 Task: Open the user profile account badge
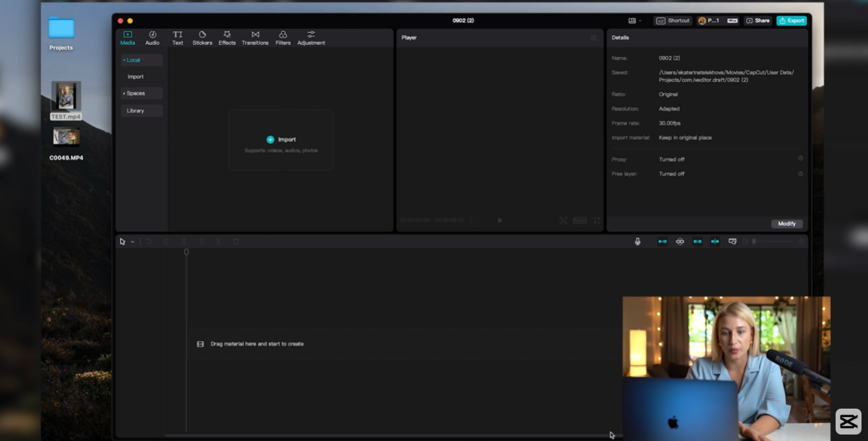718,21
